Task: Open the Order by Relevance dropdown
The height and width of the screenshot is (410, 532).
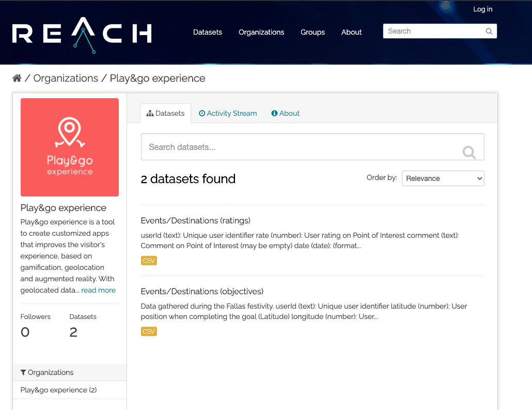Action: [443, 178]
